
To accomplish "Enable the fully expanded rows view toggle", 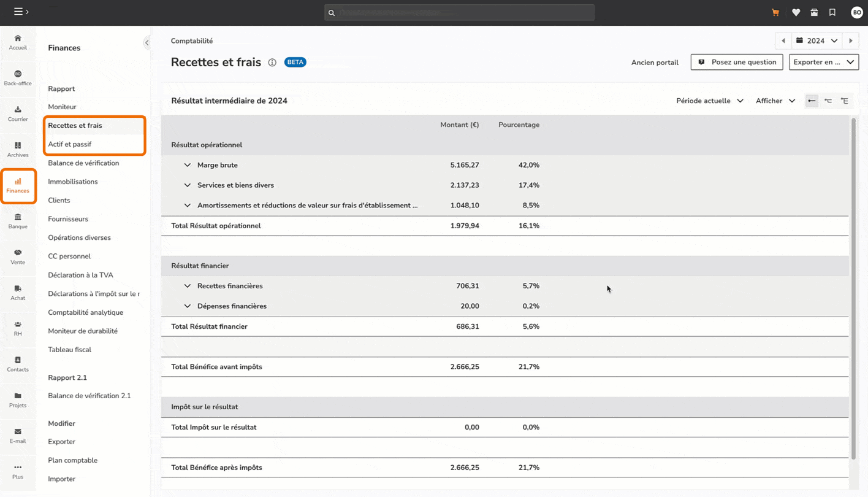I will [x=845, y=100].
